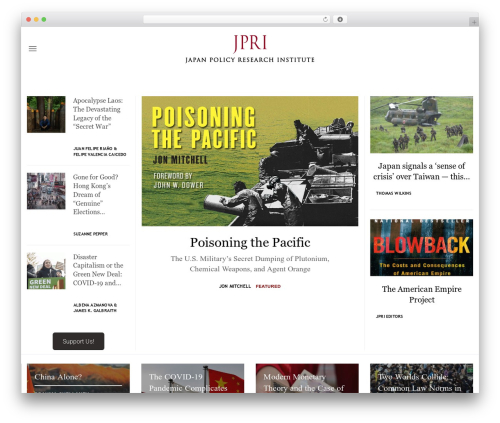The image size is (500, 423).
Task: Open the "Disaster Capitalism or the Green New Deal" headline
Action: [98, 270]
